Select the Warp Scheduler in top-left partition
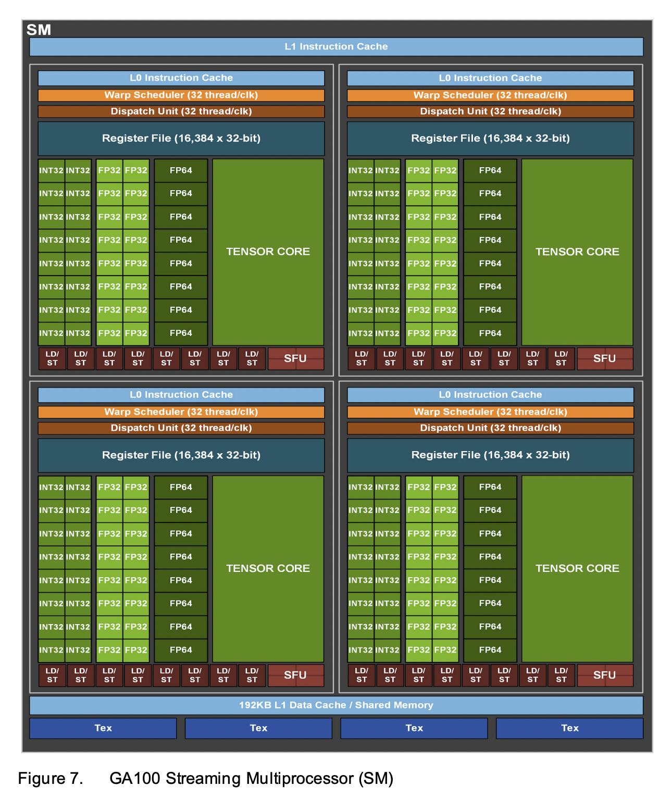This screenshot has width=672, height=799. point(181,95)
